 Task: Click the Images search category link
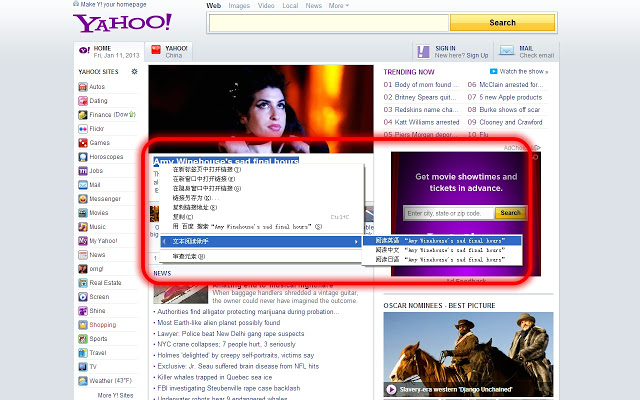tap(239, 6)
